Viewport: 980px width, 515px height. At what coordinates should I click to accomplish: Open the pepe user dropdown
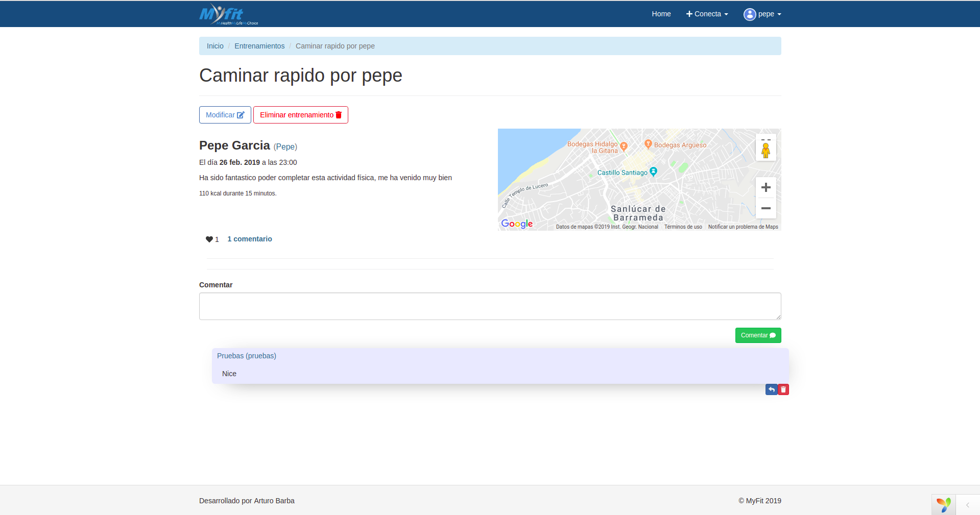tap(762, 14)
